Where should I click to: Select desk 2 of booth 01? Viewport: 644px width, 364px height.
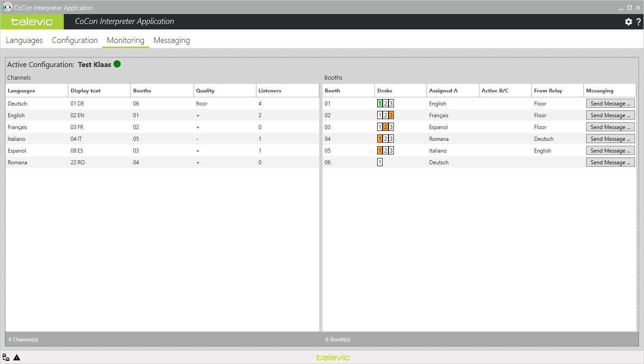tap(385, 104)
